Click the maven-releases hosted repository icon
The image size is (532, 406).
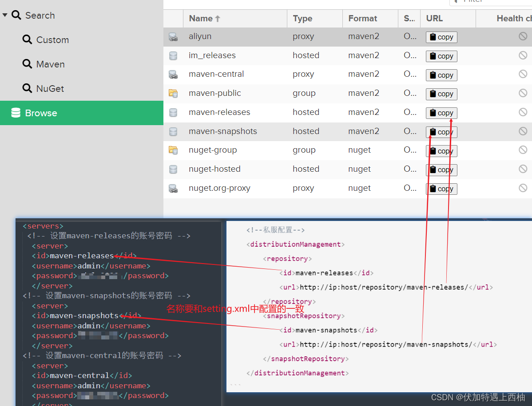point(173,113)
